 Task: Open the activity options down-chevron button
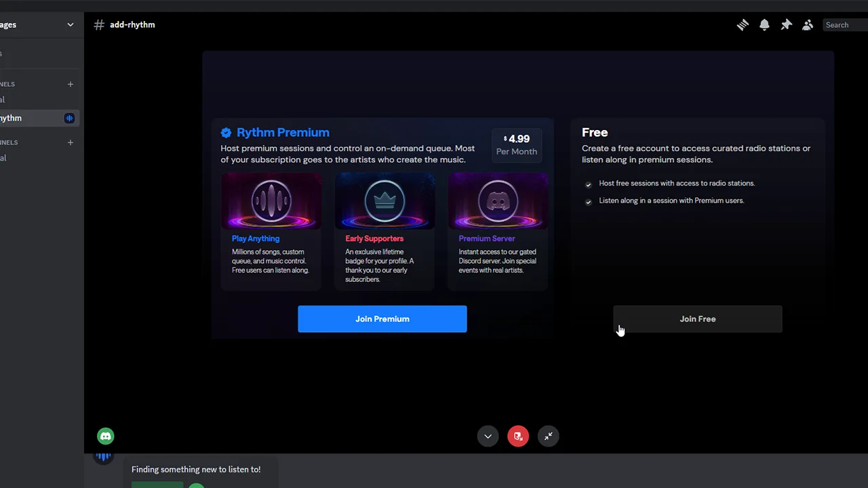point(488,436)
